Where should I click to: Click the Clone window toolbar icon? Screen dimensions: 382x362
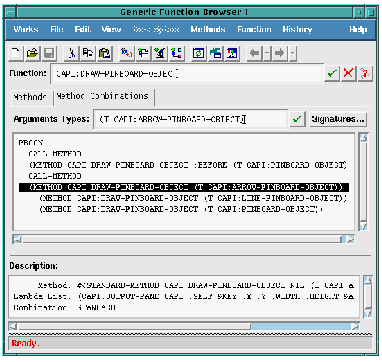coord(215,53)
